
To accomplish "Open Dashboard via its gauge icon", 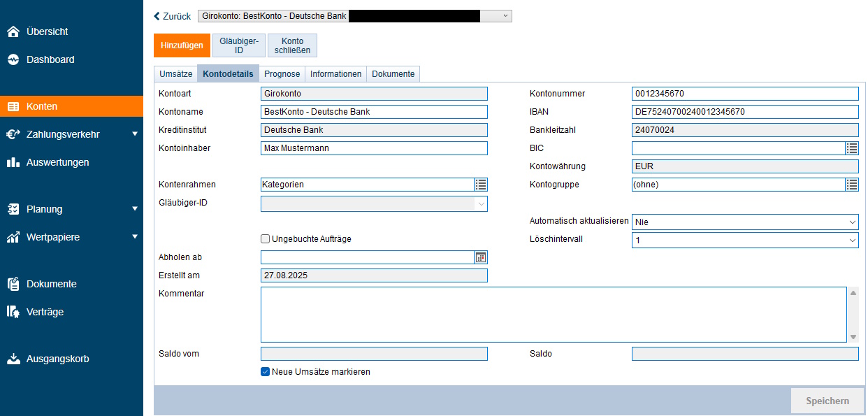I will pyautogui.click(x=13, y=60).
